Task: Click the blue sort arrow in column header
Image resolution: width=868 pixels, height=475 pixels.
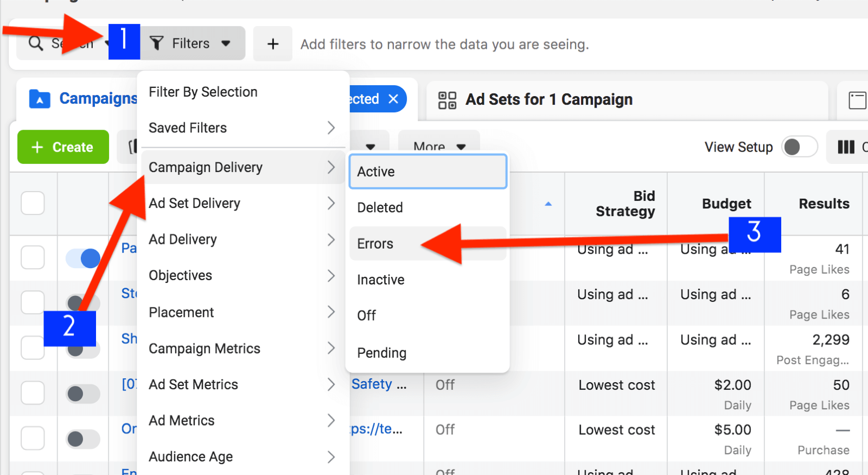Action: pos(548,204)
